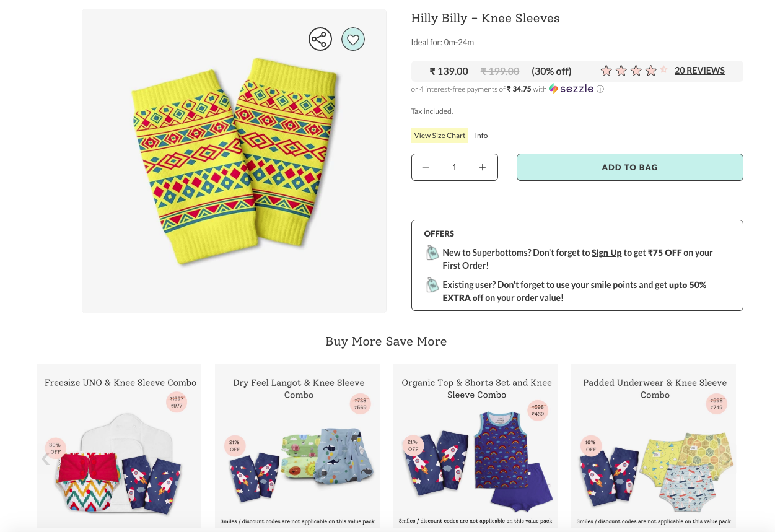
Task: Click the share icon on product image
Action: [320, 40]
